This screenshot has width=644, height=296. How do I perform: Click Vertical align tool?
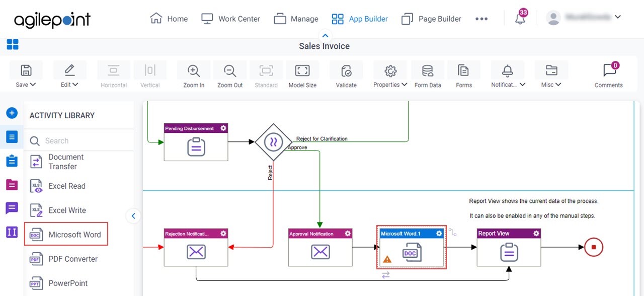150,75
